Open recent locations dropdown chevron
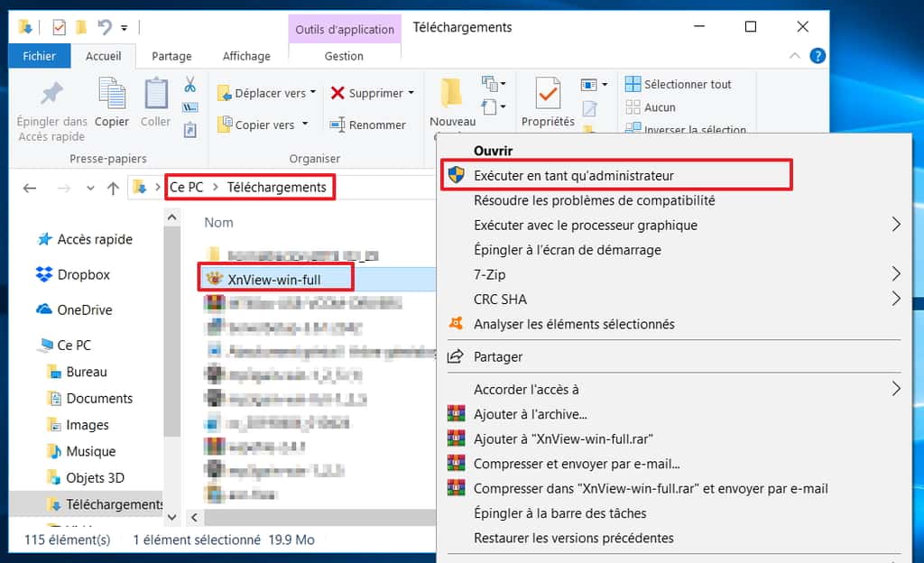The image size is (924, 563). (90, 188)
